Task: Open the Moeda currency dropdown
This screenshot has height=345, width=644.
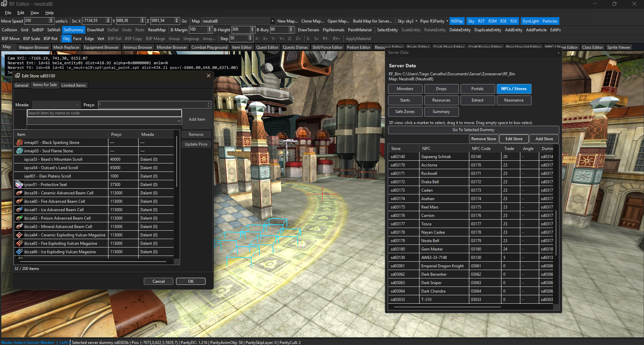Action: [56, 105]
